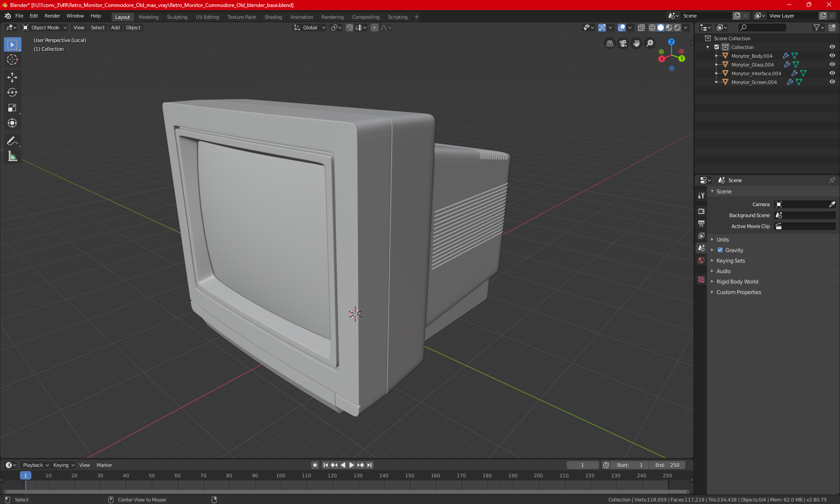This screenshot has height=504, width=840.
Task: Open the Output properties tab
Action: [x=701, y=223]
